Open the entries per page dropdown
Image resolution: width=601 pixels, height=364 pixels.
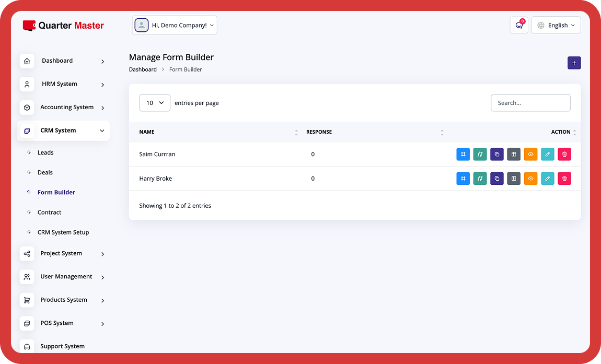pos(155,103)
